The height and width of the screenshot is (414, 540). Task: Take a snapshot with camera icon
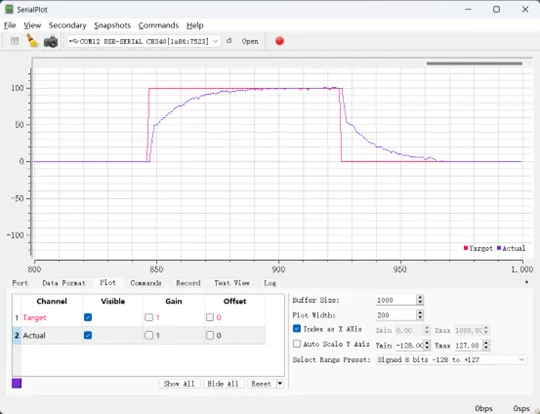[51, 41]
